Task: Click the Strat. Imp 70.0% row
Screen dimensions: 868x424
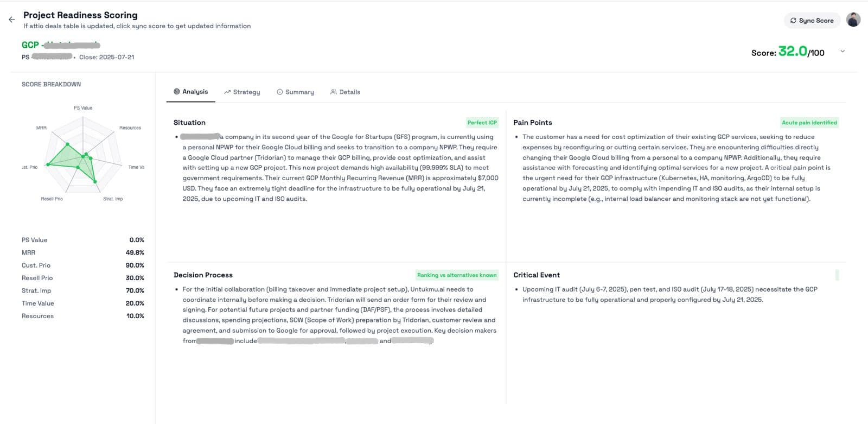Action: pos(82,290)
